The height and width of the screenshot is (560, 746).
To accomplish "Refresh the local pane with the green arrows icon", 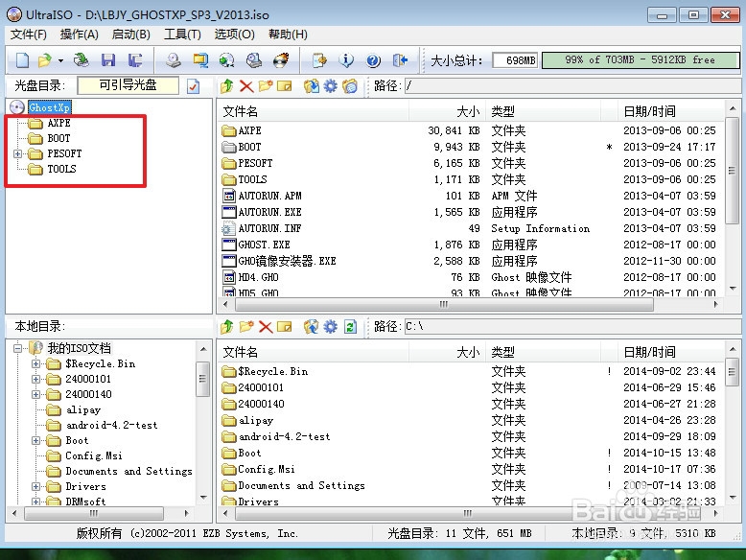I will tap(350, 327).
